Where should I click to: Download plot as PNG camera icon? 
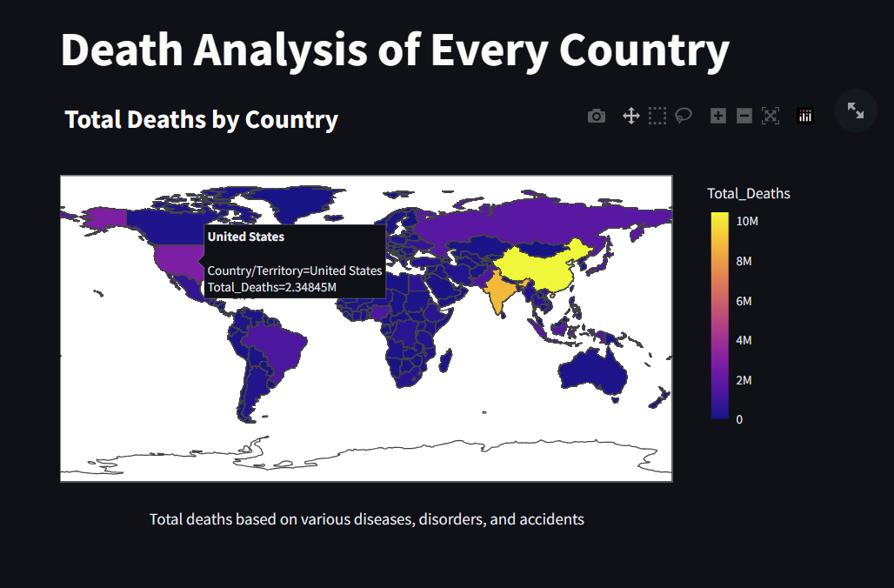(x=597, y=117)
